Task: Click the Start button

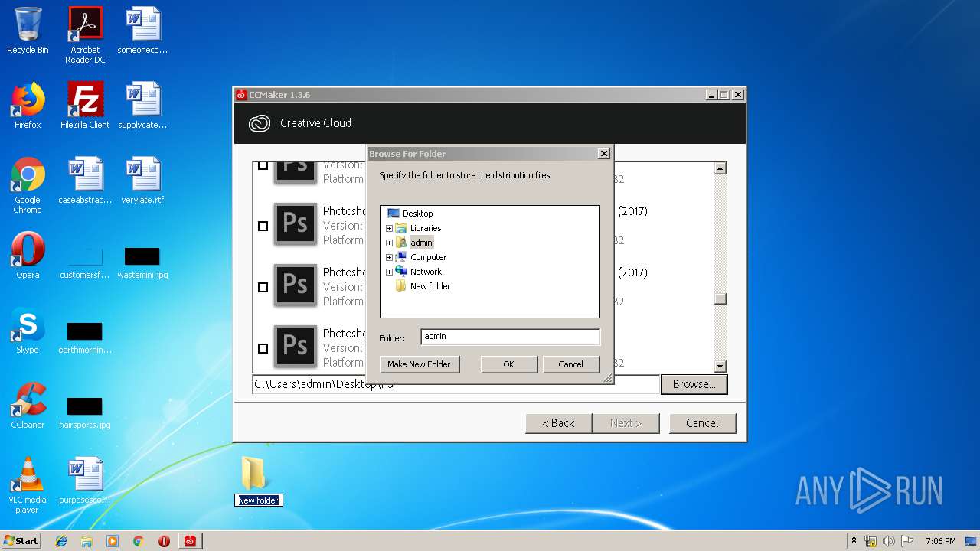Action: click(21, 541)
